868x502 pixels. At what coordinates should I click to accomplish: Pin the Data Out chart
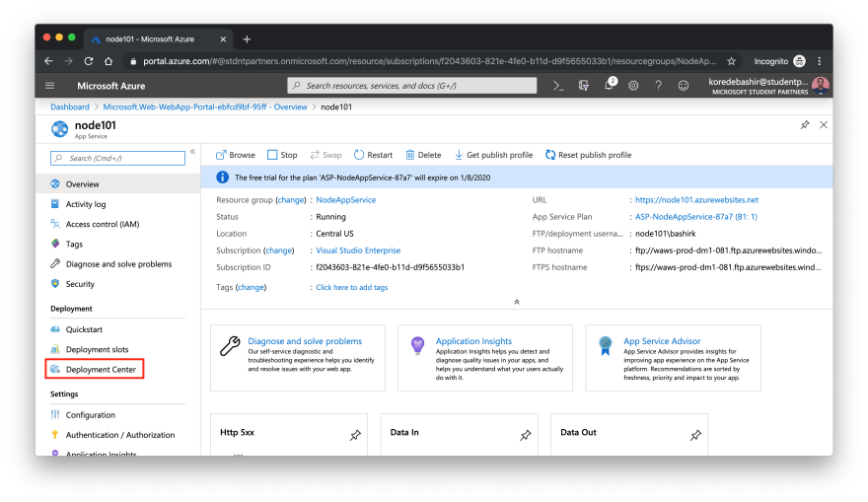tap(695, 436)
